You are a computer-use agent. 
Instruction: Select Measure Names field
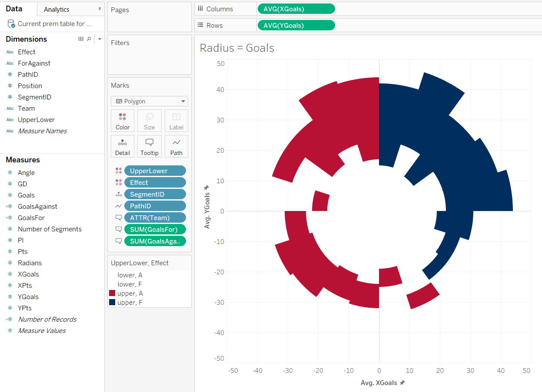(42, 131)
